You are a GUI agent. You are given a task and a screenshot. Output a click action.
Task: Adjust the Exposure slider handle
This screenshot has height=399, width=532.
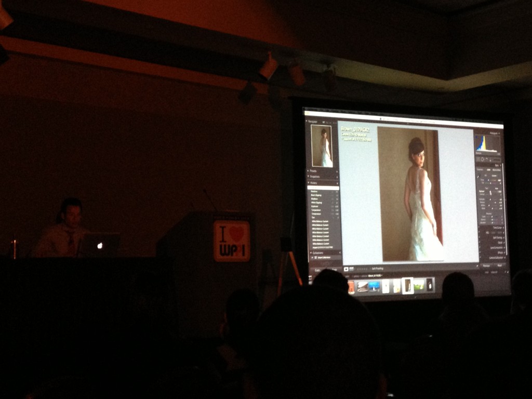(x=490, y=192)
